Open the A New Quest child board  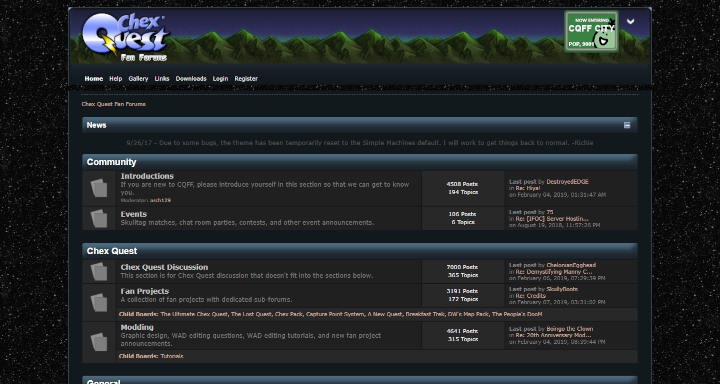(384, 314)
